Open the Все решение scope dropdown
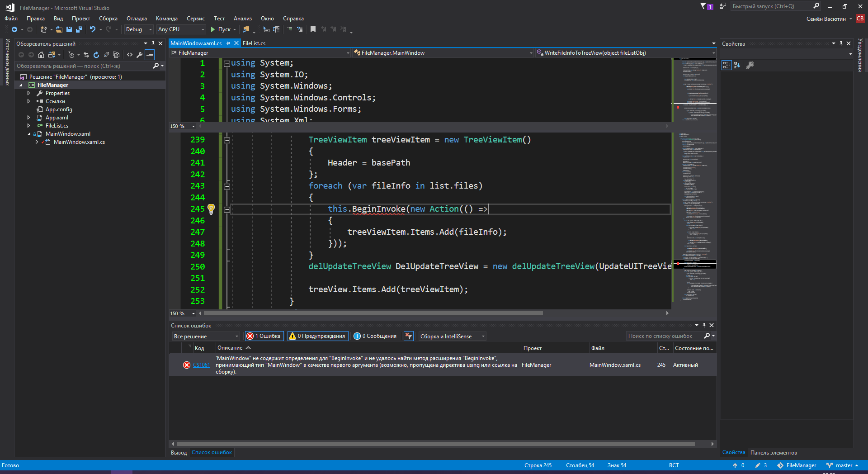Screen dimensions: 868x474 pyautogui.click(x=206, y=336)
